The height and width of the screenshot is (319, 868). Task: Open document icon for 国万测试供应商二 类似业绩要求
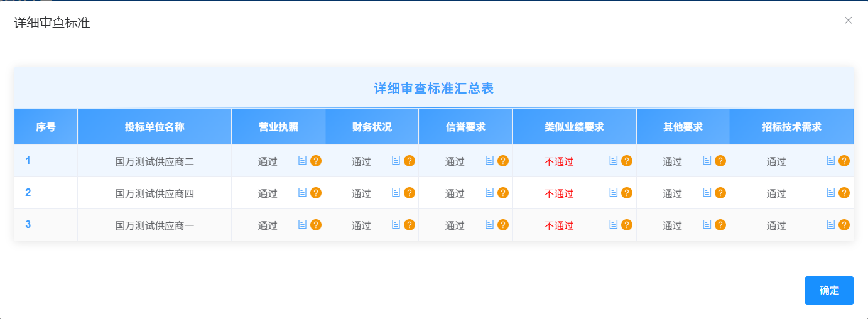613,160
